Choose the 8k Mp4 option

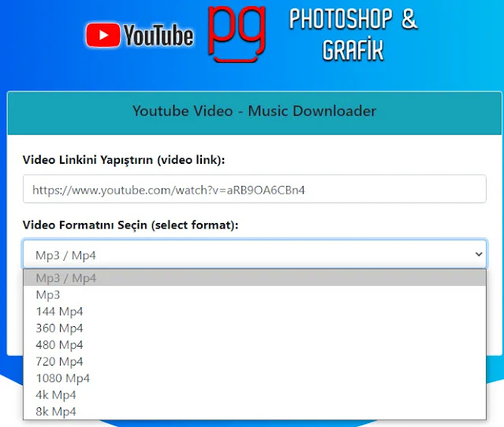tap(255, 411)
